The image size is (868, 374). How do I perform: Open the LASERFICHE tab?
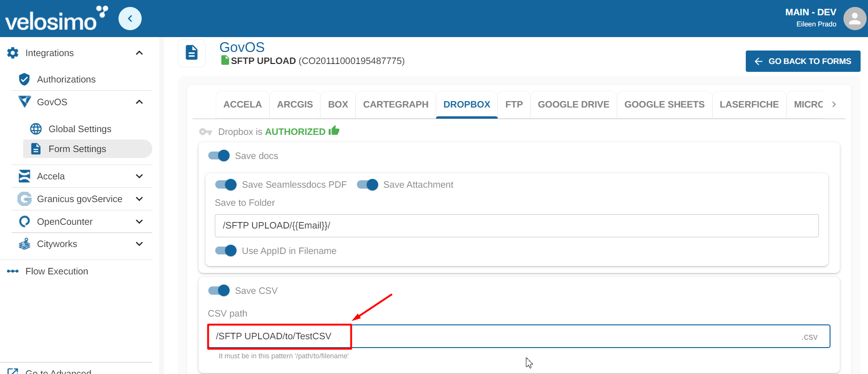point(749,105)
